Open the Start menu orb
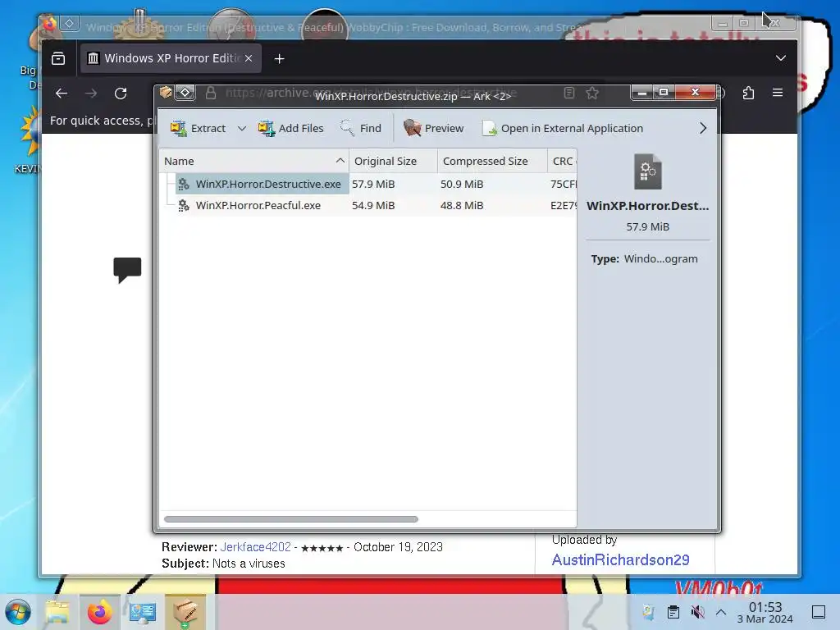 pos(18,612)
